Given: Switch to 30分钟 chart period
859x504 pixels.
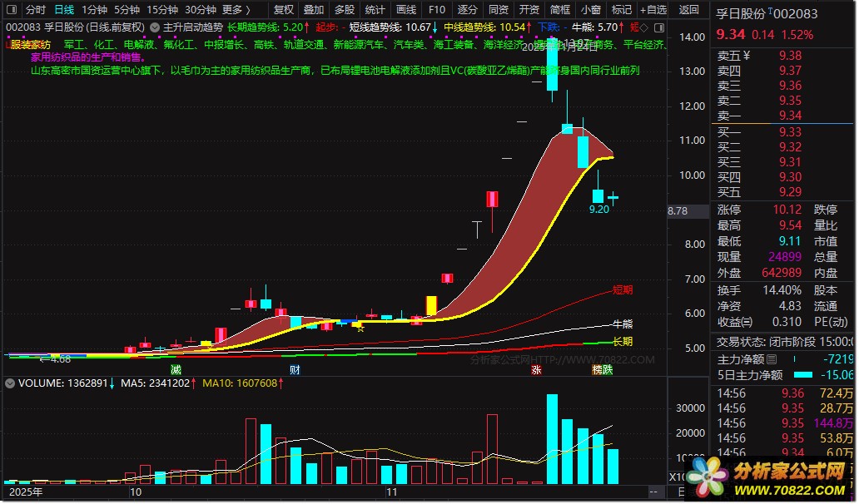Looking at the screenshot, I should (x=200, y=10).
